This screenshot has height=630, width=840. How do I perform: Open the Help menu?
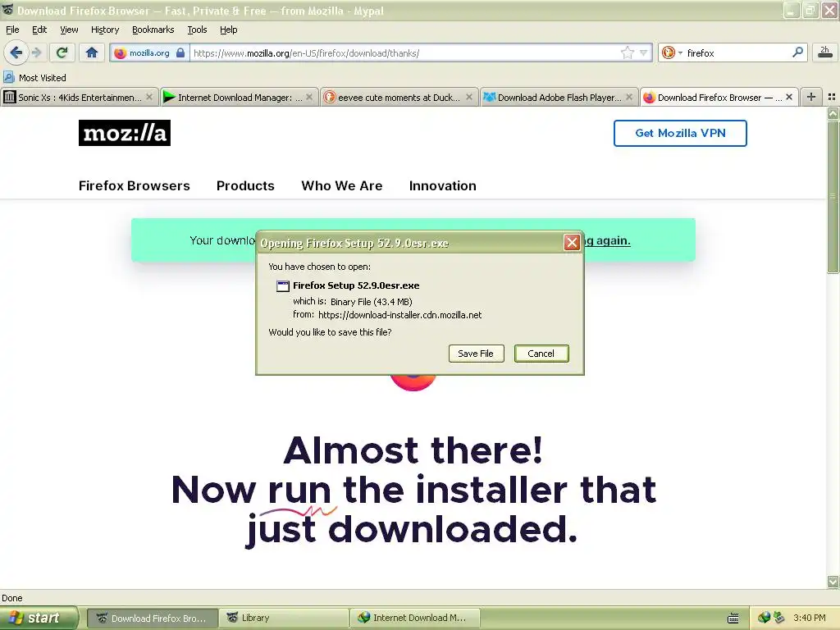coord(229,30)
